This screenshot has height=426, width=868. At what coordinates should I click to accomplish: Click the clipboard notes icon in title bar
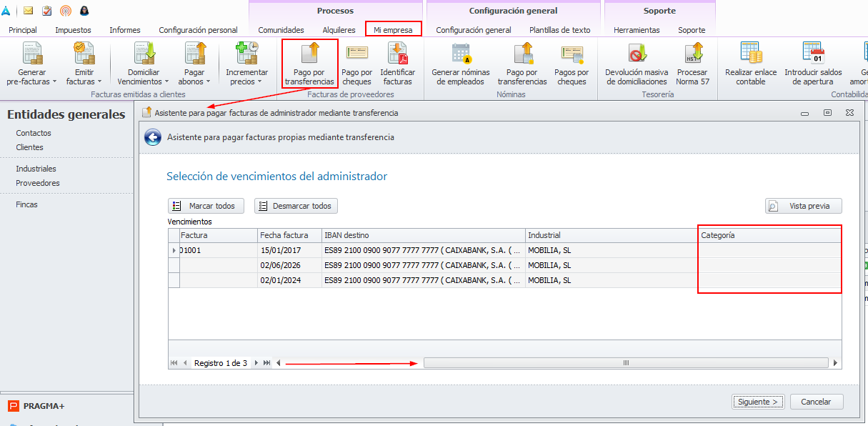[47, 11]
